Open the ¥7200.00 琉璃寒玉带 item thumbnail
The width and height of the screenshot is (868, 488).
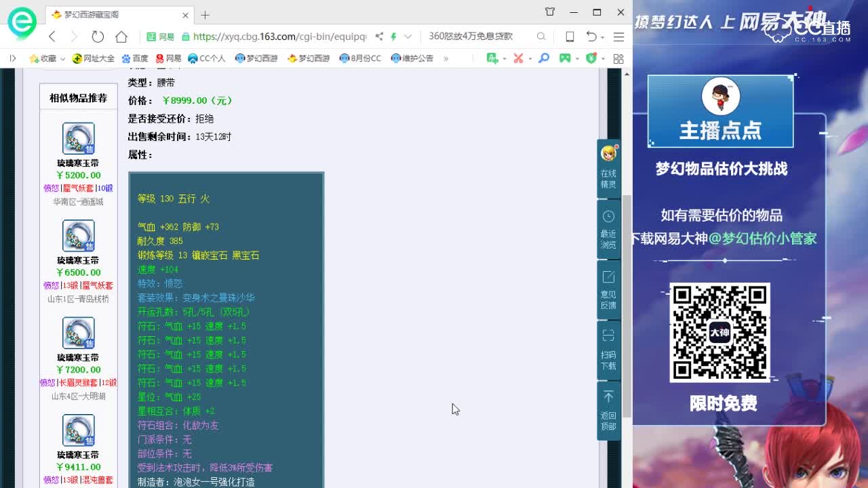tap(78, 333)
